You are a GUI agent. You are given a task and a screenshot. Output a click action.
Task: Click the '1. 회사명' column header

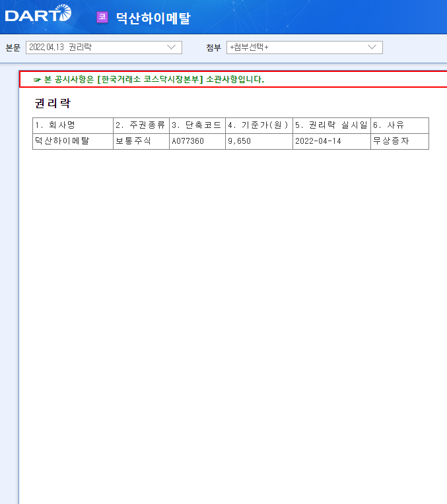(x=73, y=125)
